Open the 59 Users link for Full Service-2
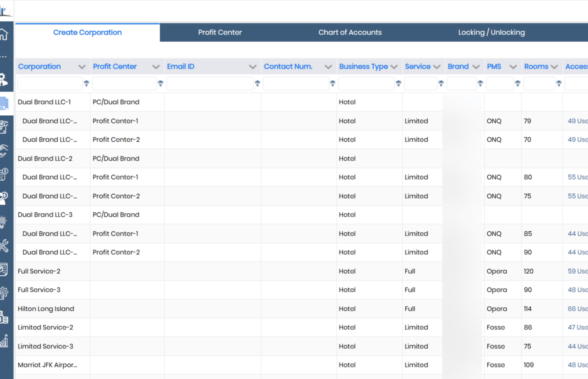588x379 pixels. [578, 271]
